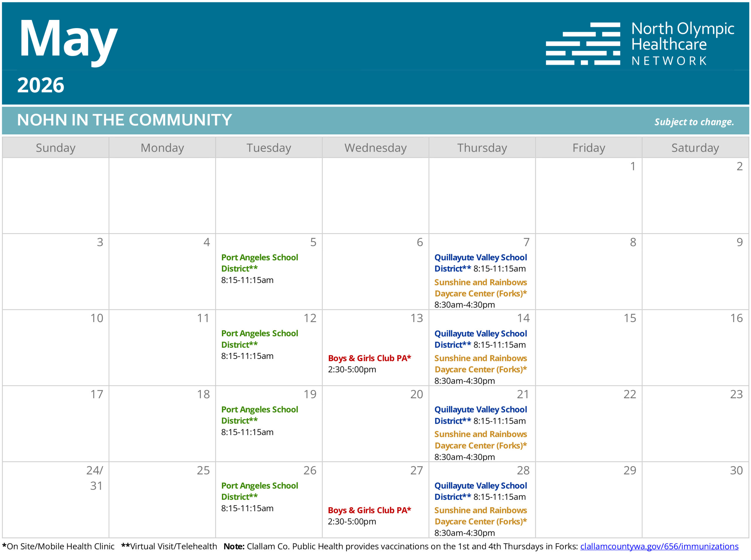The height and width of the screenshot is (560, 751).
Task: Click the 2:30-5:00pm time on May 13
Action: tap(352, 369)
